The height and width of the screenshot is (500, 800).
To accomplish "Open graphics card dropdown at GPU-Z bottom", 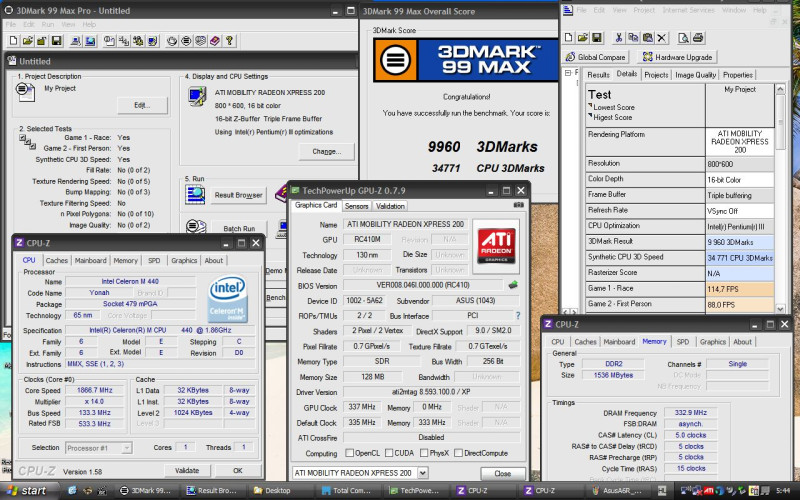I will [423, 473].
